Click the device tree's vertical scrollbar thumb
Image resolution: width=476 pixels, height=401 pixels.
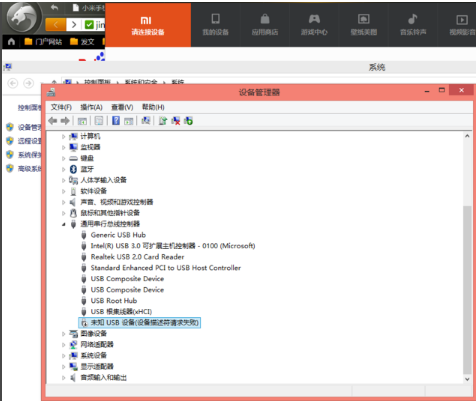point(467,290)
